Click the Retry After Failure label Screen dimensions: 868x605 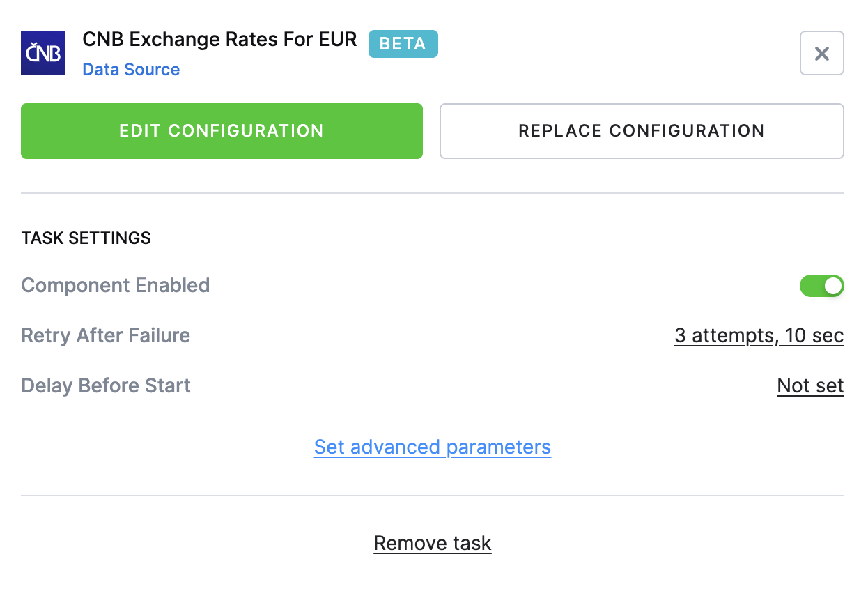[106, 336]
